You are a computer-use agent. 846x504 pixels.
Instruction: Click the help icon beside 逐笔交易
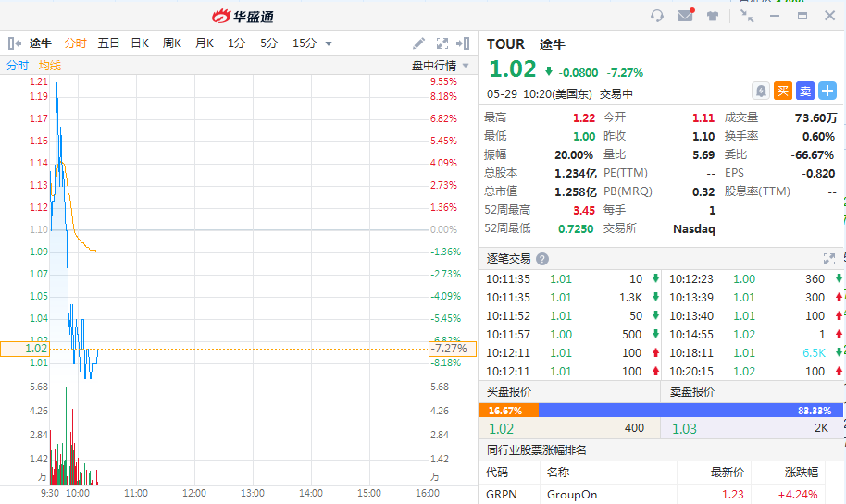(x=542, y=260)
